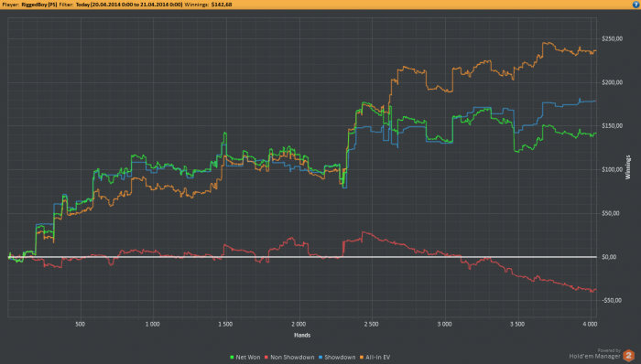Image resolution: width=641 pixels, height=364 pixels.
Task: Click the $200,00 axis label
Action: (x=612, y=82)
